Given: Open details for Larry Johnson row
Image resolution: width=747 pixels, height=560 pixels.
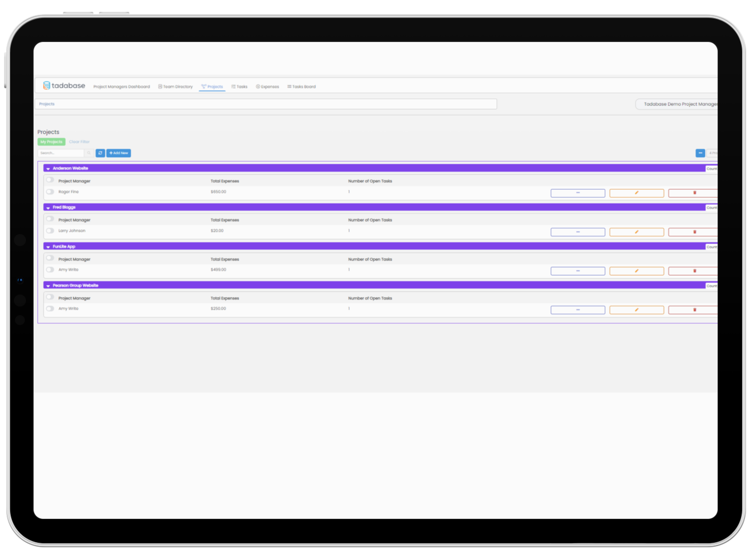Looking at the screenshot, I should (x=578, y=232).
